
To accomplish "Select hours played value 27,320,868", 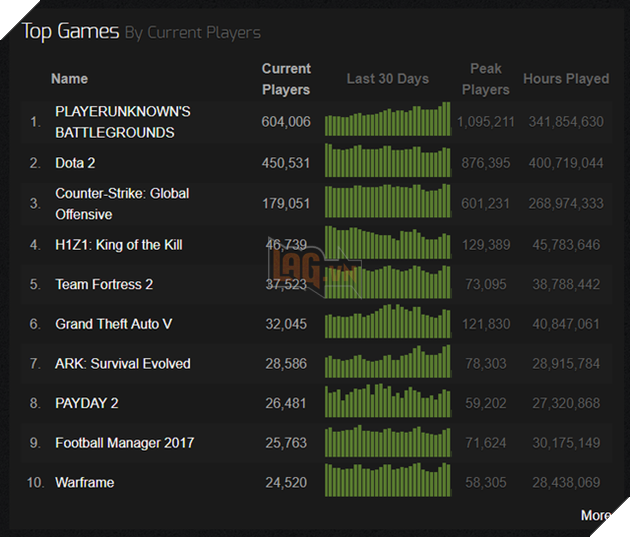I will click(x=566, y=403).
